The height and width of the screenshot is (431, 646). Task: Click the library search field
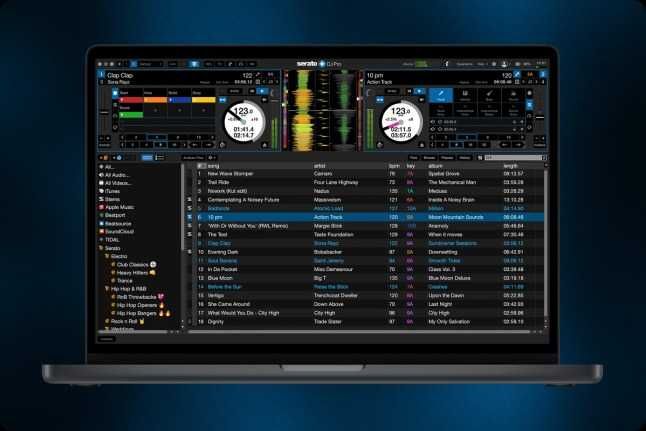click(x=514, y=158)
